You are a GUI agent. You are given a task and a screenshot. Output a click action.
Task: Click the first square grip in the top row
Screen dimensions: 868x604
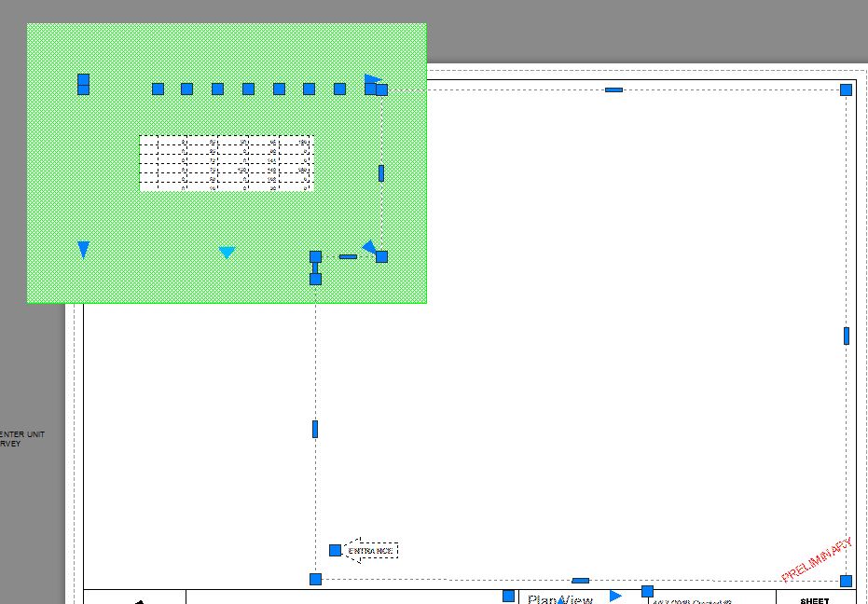[x=158, y=89]
